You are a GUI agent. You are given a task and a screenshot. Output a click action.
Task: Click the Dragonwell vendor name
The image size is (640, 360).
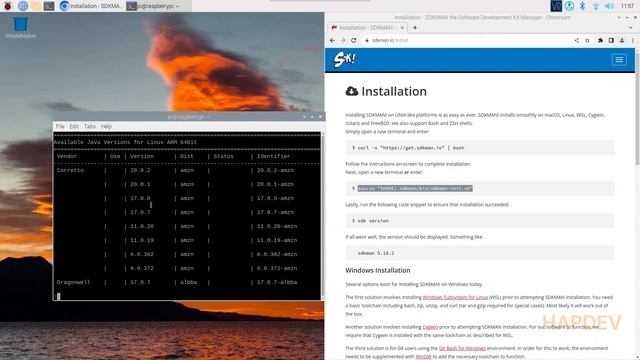tap(73, 282)
